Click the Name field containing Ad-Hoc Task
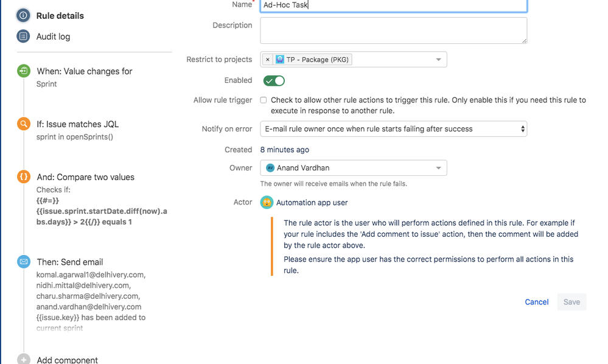The height and width of the screenshot is (364, 608). pos(393,5)
